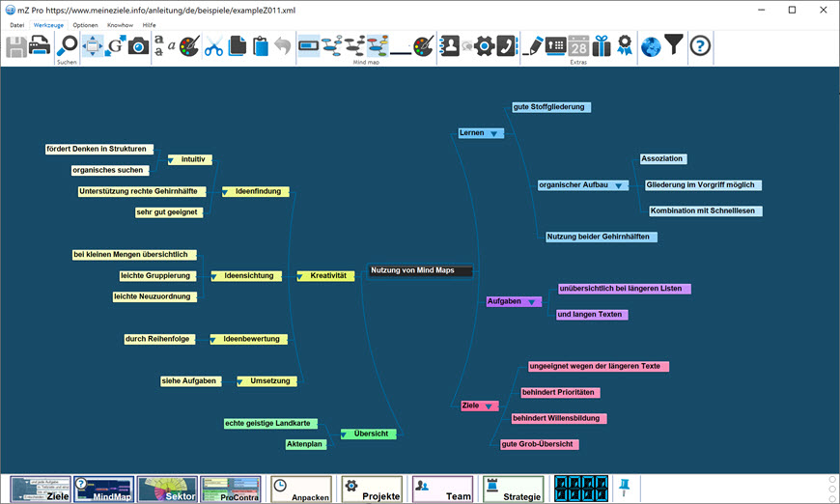Collapse the Aufgaben branch arrow

(531, 302)
